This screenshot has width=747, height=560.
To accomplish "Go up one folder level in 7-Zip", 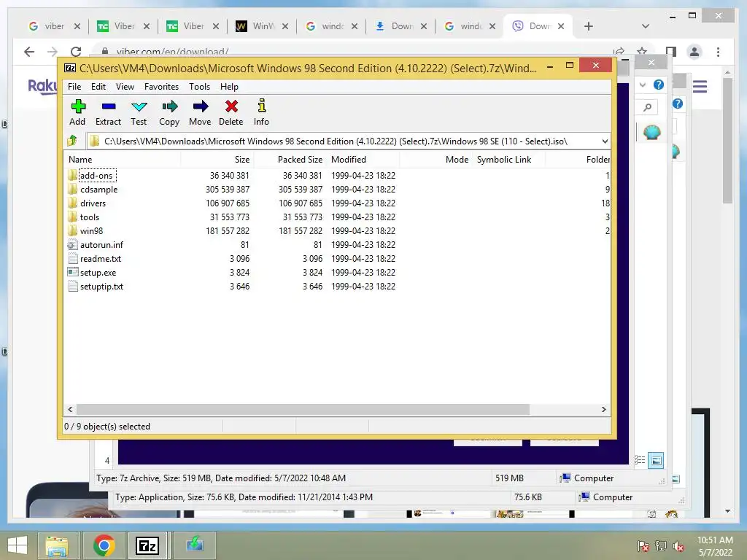I will (72, 141).
